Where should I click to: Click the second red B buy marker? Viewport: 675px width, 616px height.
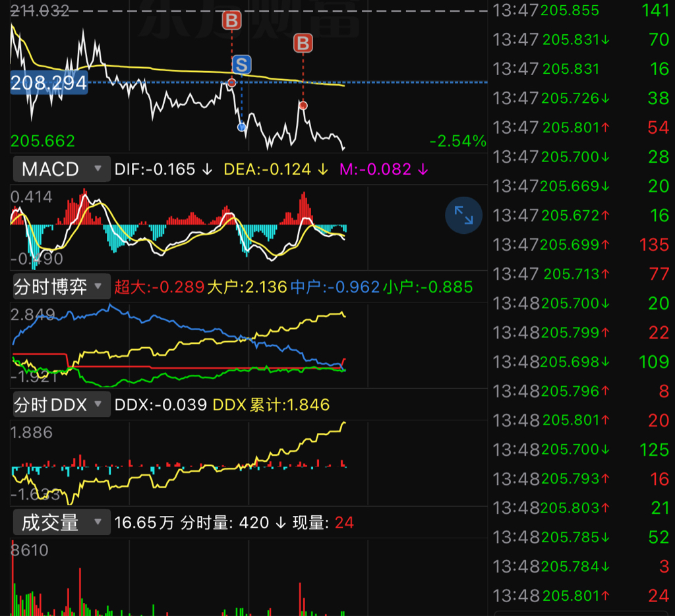(x=303, y=43)
